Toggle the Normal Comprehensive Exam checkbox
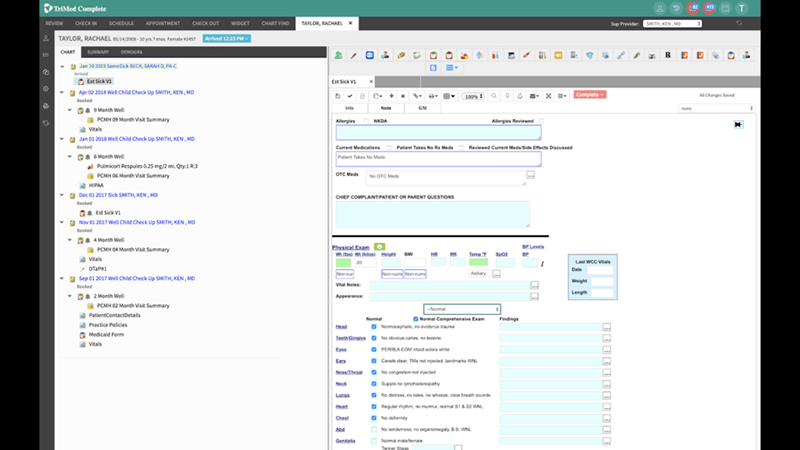Viewport: 800px width, 450px height. pos(416,318)
